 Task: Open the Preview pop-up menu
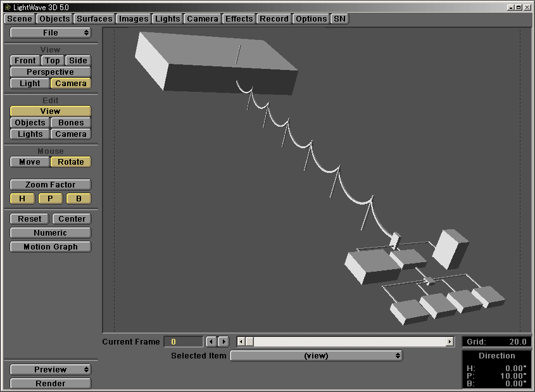coord(51,370)
